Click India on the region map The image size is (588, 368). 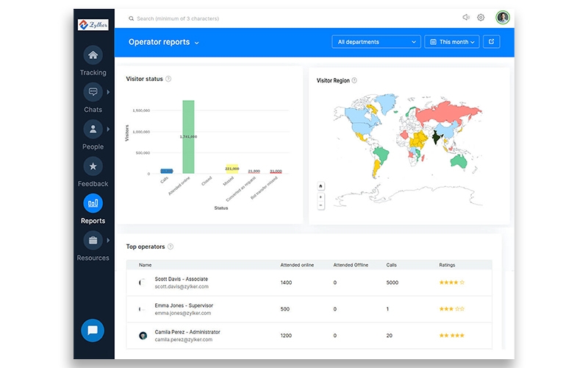point(435,138)
